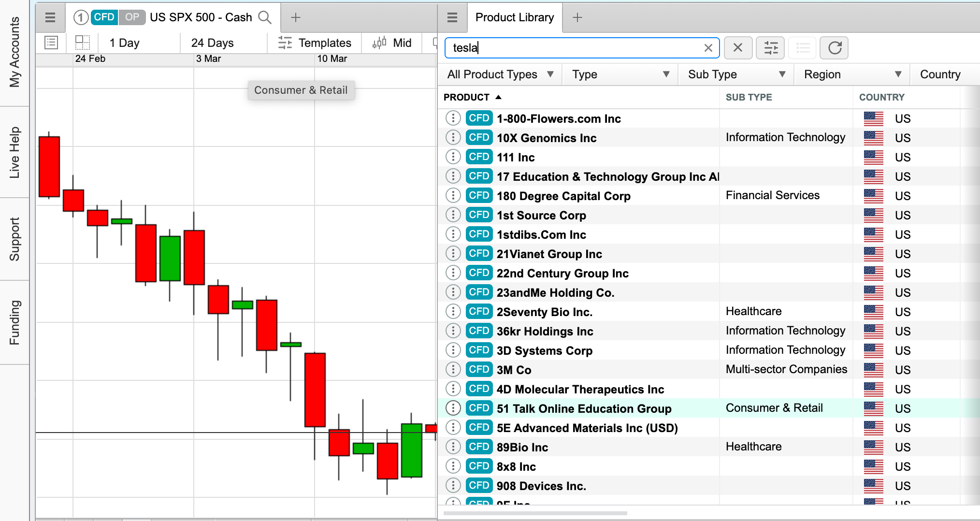Click the circled 1 chart link icon
The width and height of the screenshot is (980, 521).
click(81, 17)
